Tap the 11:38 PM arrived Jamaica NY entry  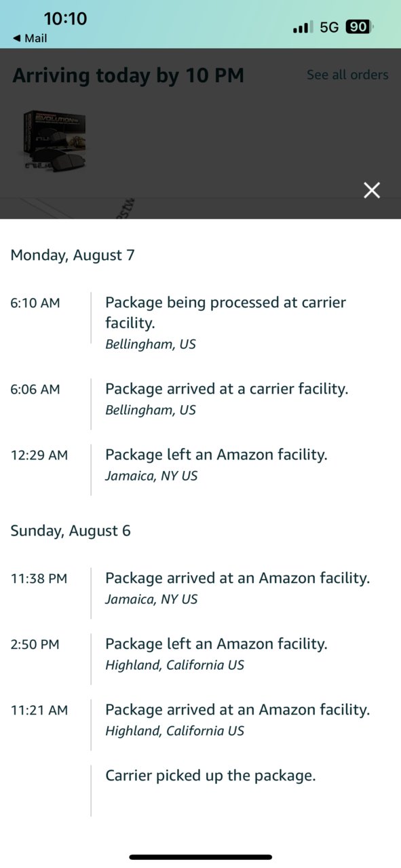pyautogui.click(x=200, y=588)
